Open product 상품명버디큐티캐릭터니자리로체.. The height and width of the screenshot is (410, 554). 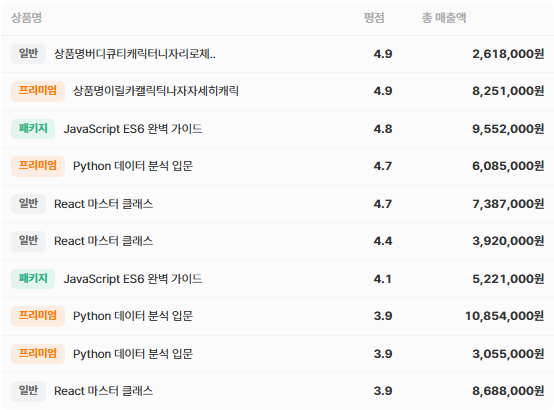[x=135, y=54]
